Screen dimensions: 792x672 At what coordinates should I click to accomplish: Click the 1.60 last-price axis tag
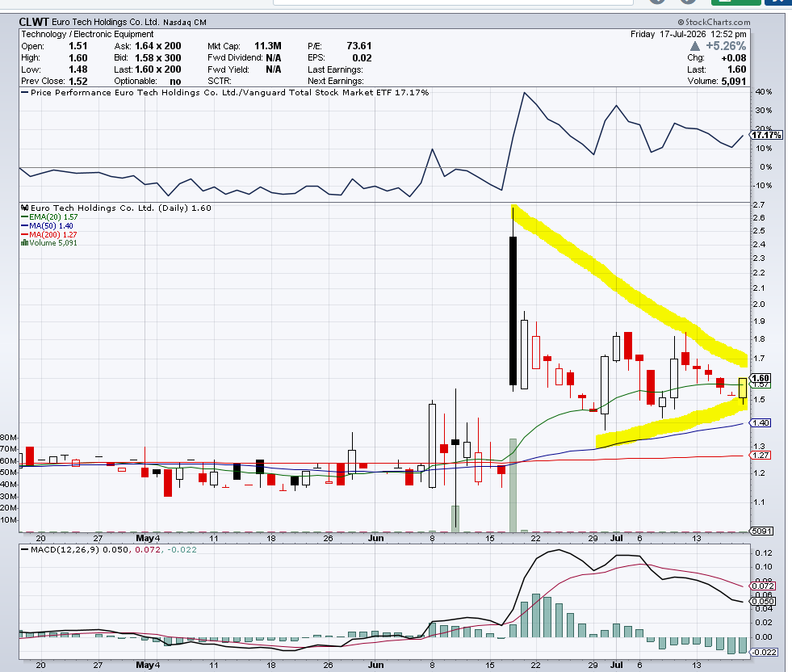coord(761,378)
